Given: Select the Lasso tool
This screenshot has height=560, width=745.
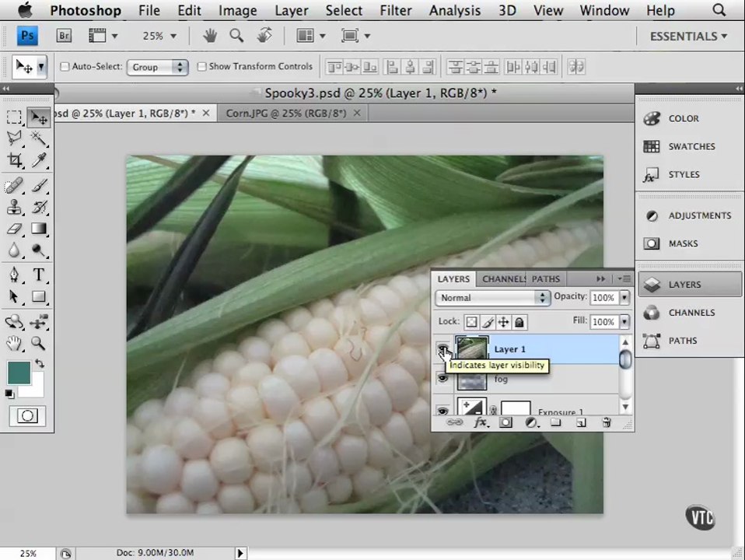Looking at the screenshot, I should [14, 138].
